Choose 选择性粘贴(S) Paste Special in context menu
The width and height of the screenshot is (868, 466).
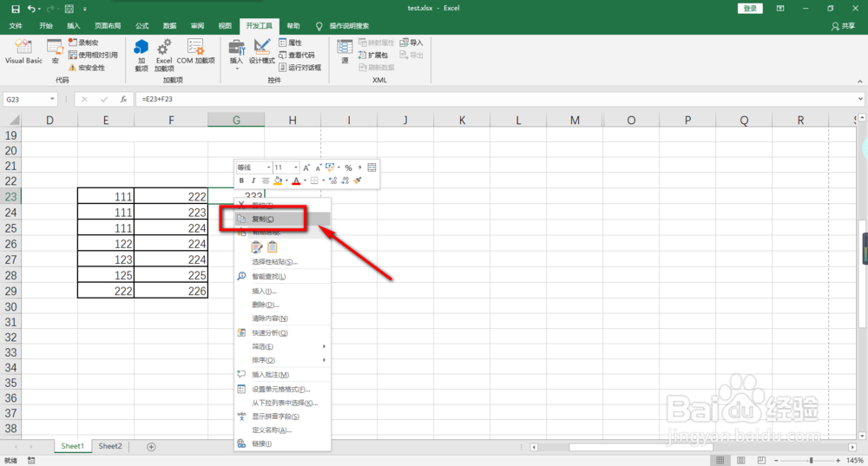pos(282,262)
